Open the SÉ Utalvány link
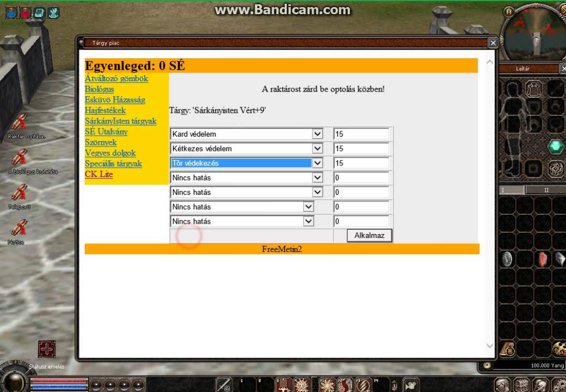 coord(106,132)
